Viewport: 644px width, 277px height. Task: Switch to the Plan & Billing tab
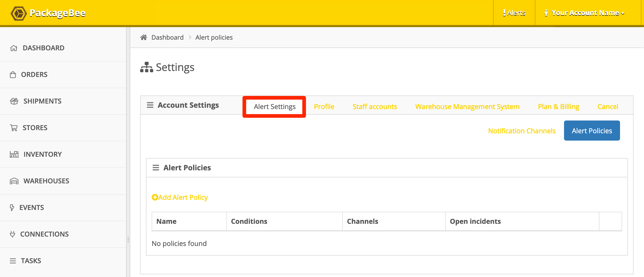pyautogui.click(x=559, y=107)
